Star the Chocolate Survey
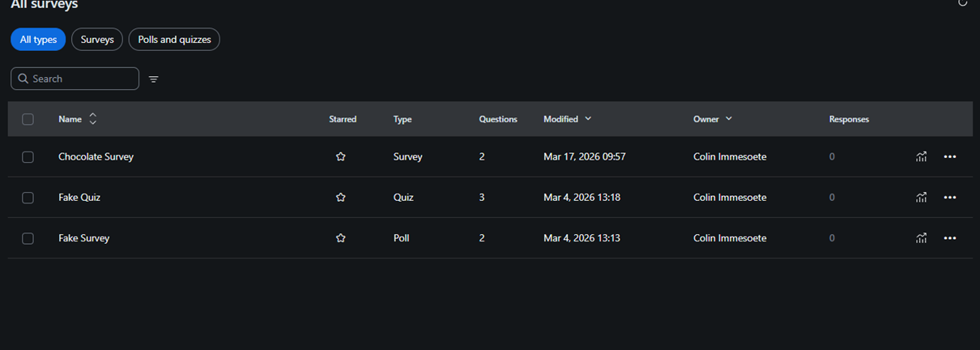The image size is (980, 350). 341,157
